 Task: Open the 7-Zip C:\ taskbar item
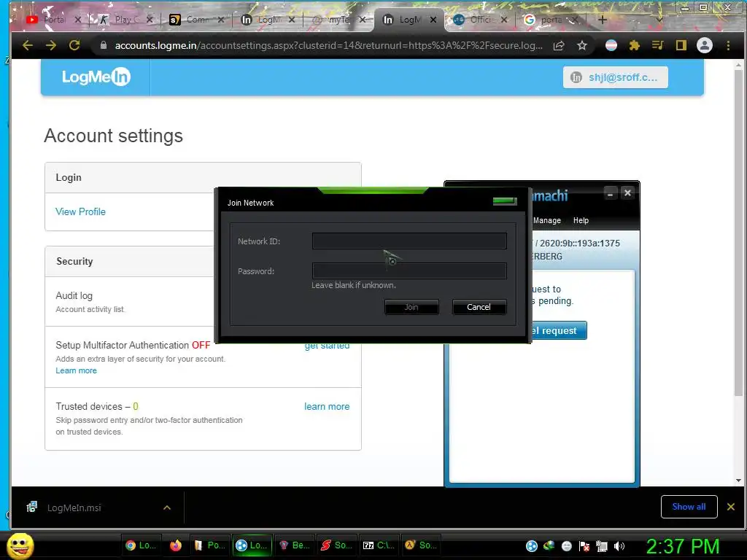pos(379,545)
